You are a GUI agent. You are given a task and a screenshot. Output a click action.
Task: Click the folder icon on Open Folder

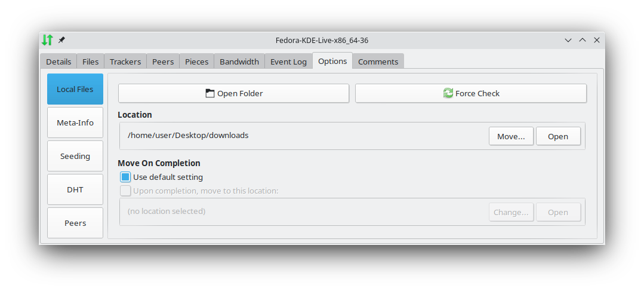coord(209,93)
